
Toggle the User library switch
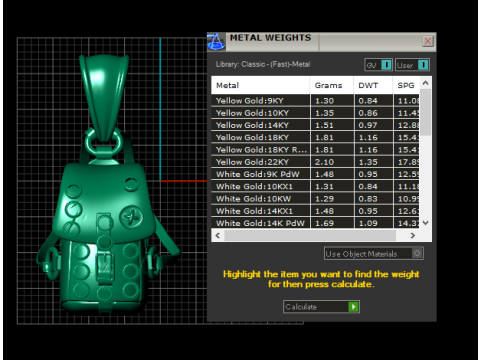(x=412, y=65)
